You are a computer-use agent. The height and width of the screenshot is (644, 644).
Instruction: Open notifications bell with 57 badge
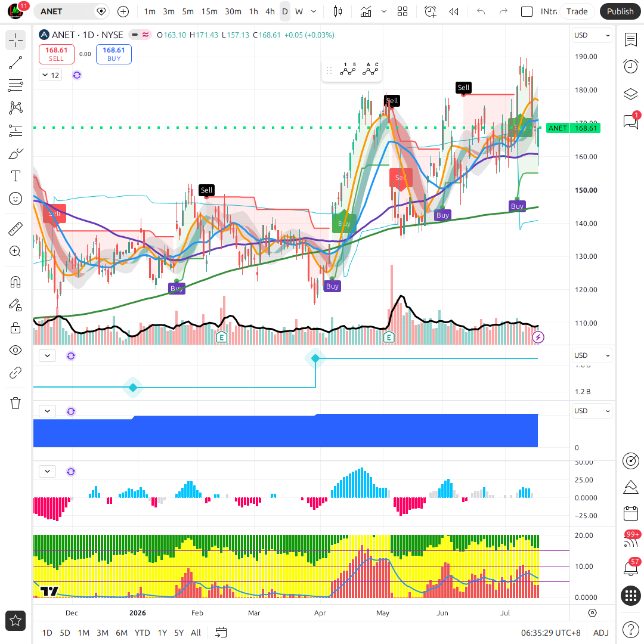[x=630, y=568]
